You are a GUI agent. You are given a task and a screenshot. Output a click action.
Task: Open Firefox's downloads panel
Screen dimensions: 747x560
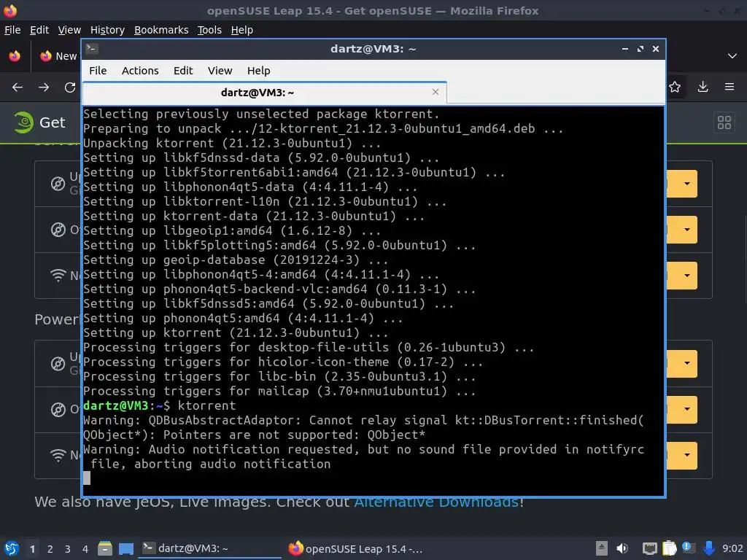click(x=703, y=87)
